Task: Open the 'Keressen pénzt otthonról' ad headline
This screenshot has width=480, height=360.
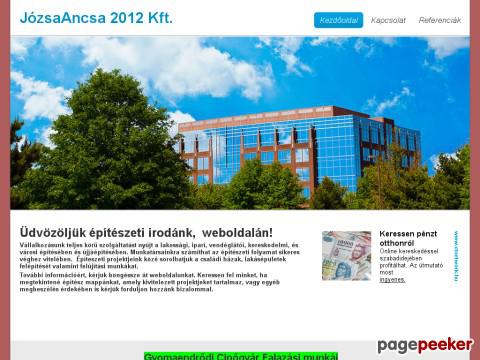Action: click(x=408, y=238)
